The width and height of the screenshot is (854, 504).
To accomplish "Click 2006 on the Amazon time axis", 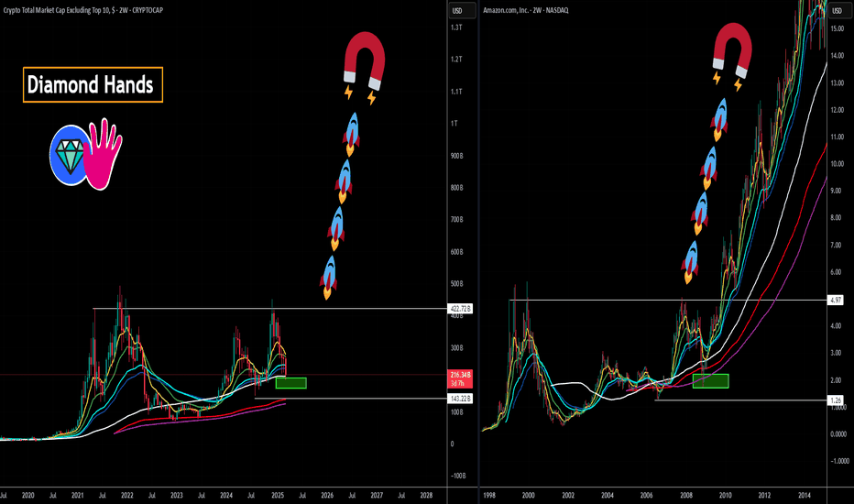I will [647, 495].
